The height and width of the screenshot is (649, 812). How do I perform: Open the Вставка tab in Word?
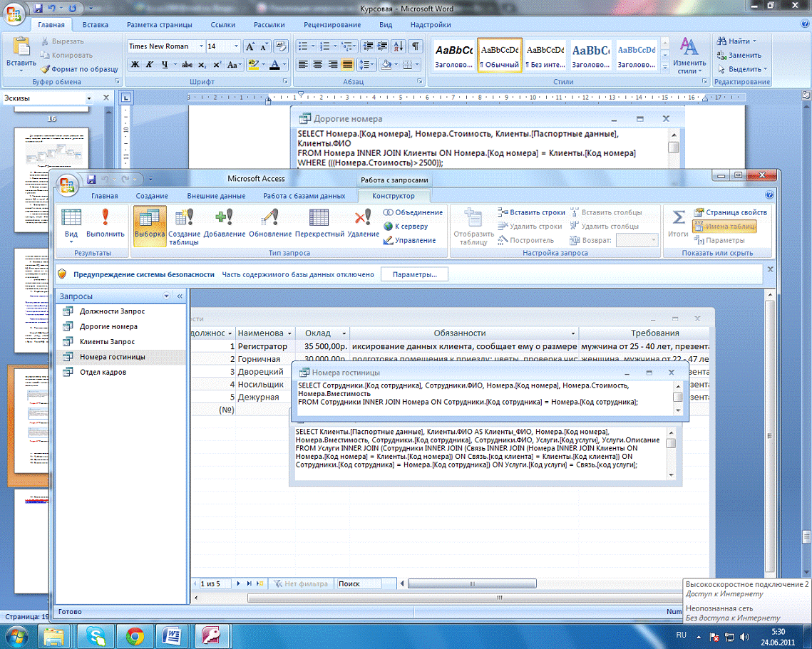pyautogui.click(x=95, y=25)
